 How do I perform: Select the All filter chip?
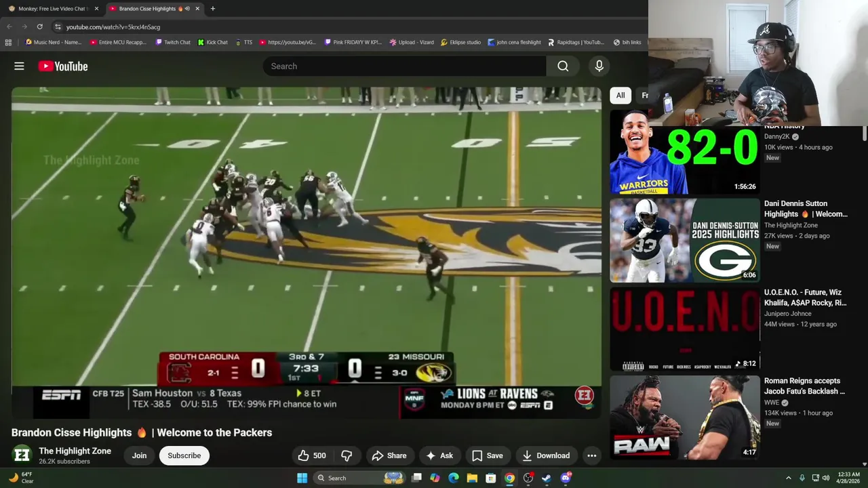pos(620,96)
